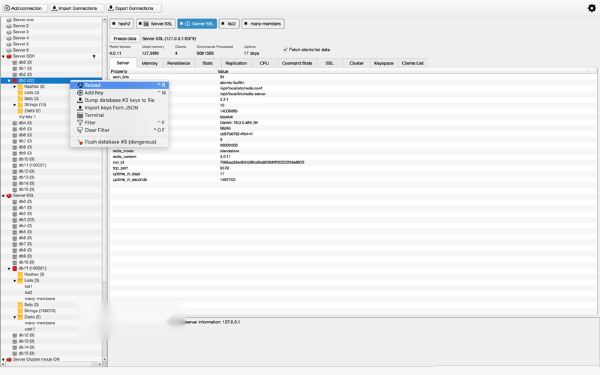Collapse the Server SSH connection
The image size is (600, 375).
[3, 57]
